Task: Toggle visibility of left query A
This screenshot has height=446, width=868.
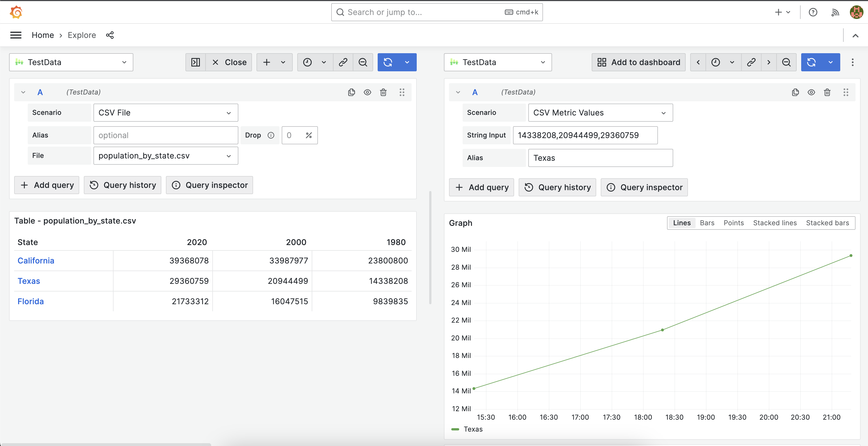Action: [x=367, y=92]
